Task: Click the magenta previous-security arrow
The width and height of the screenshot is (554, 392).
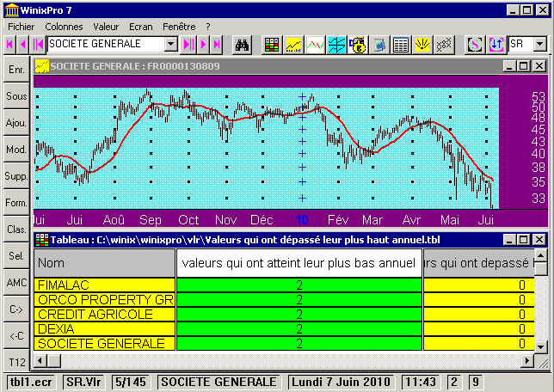Action: pos(23,45)
